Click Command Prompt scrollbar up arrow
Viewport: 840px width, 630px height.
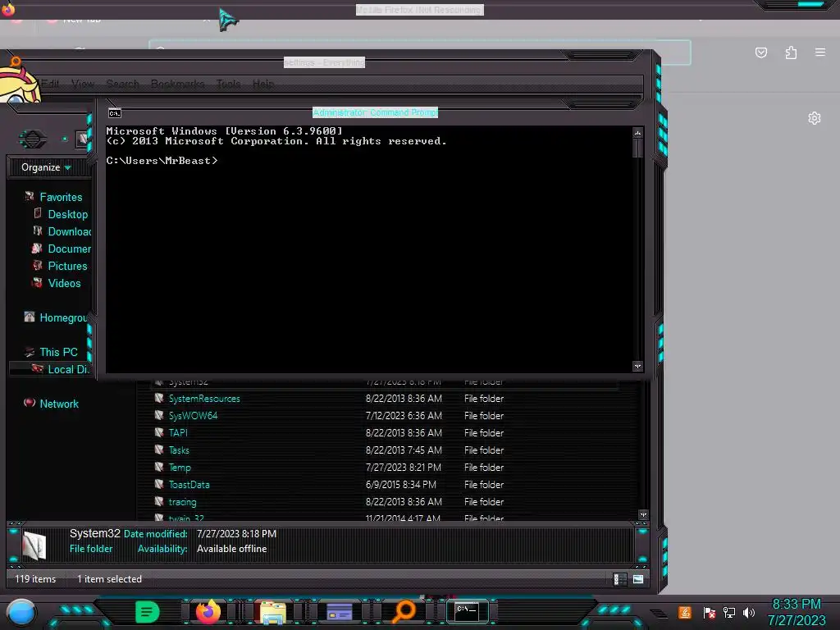[x=637, y=133]
